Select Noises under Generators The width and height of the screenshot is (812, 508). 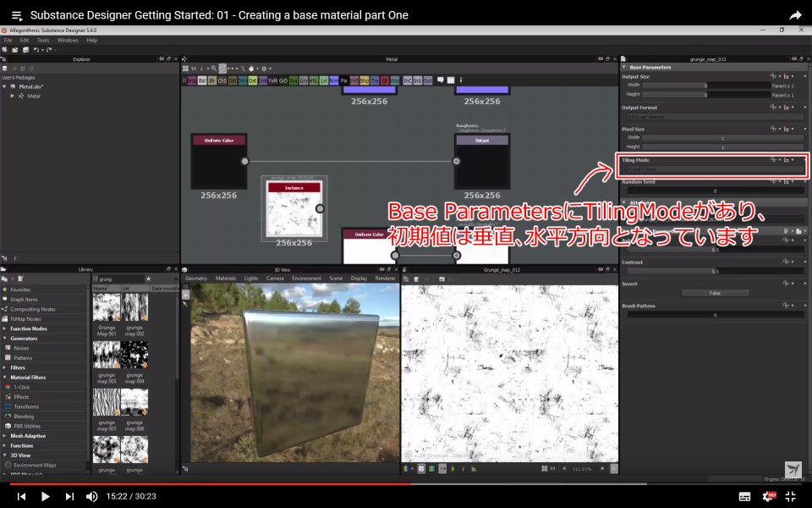coord(21,348)
